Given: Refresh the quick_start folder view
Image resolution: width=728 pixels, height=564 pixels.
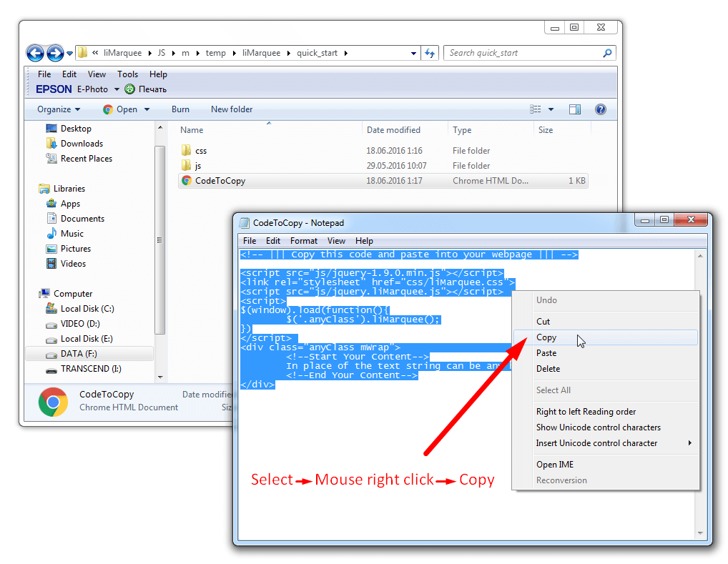Looking at the screenshot, I should coord(430,54).
